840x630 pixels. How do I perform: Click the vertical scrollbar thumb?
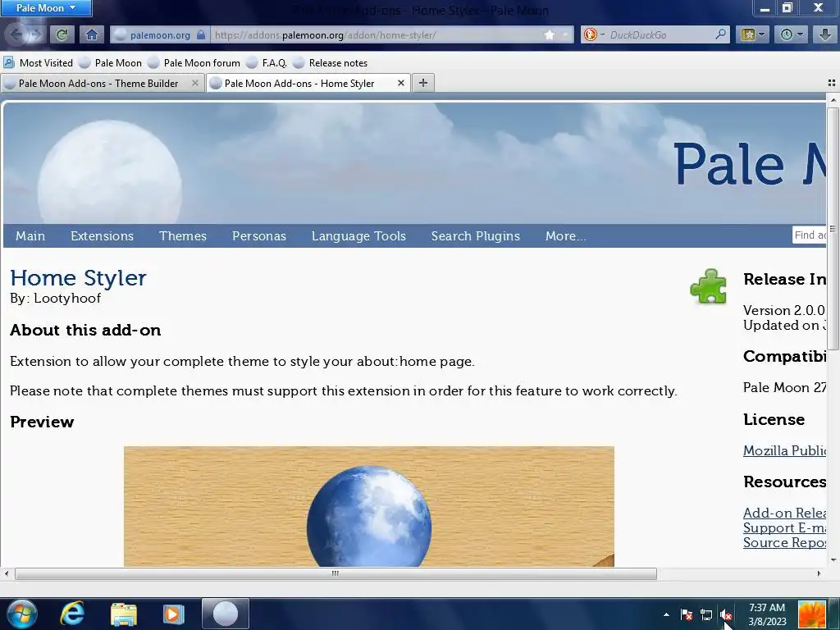[x=833, y=229]
